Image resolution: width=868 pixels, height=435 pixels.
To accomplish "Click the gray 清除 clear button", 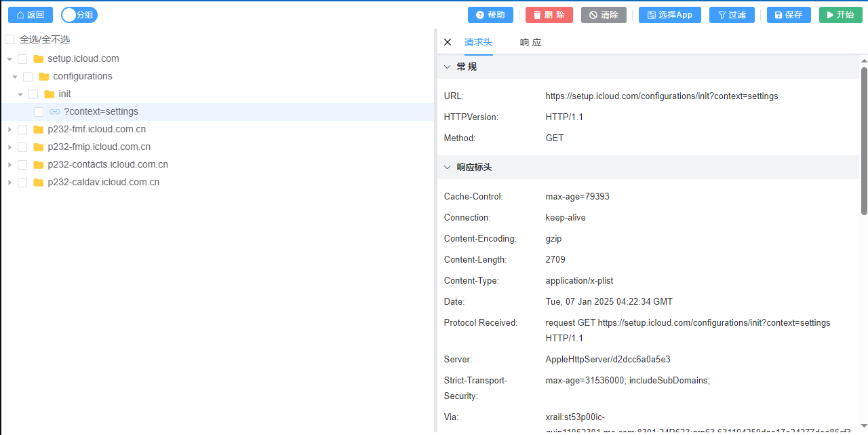I will [x=604, y=15].
